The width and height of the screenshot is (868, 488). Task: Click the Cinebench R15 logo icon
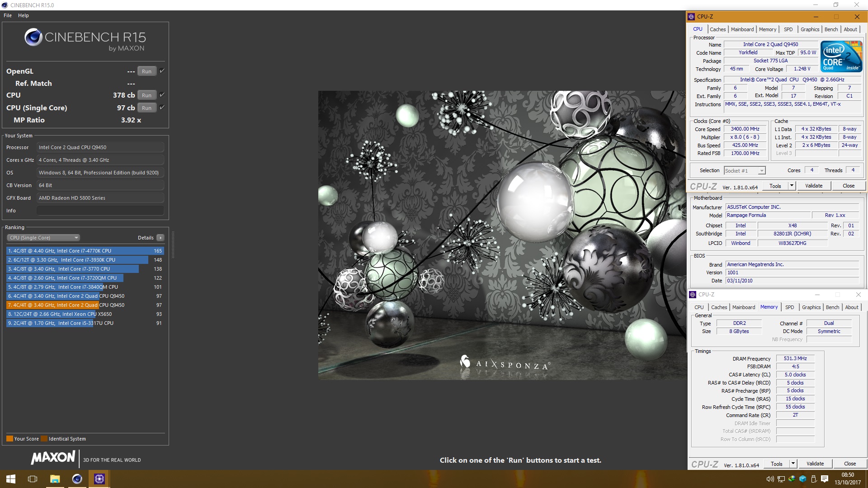[x=33, y=37]
